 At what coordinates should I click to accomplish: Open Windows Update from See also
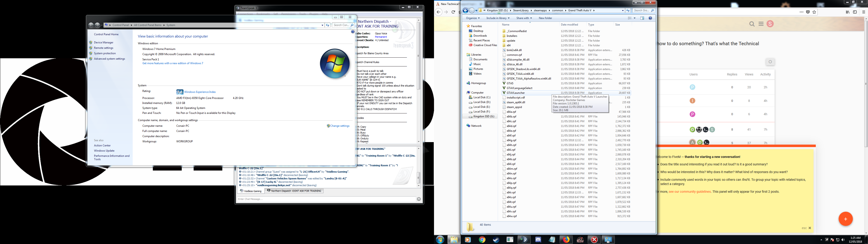104,151
